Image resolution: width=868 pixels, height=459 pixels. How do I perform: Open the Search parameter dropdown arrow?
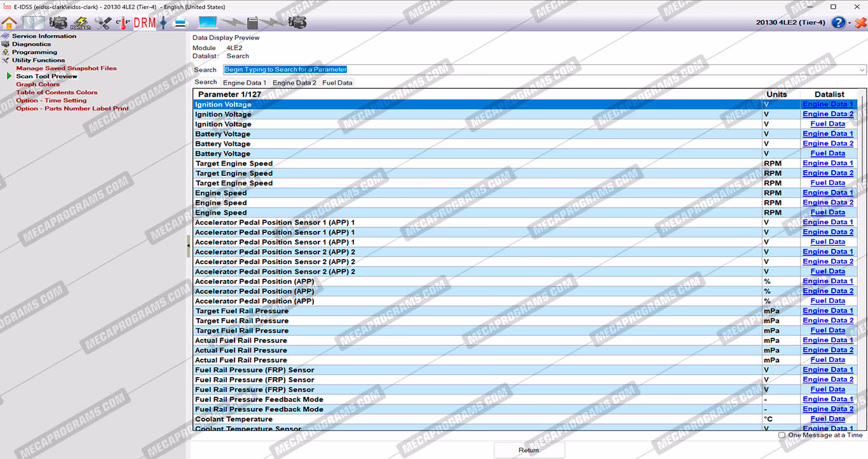(x=862, y=70)
